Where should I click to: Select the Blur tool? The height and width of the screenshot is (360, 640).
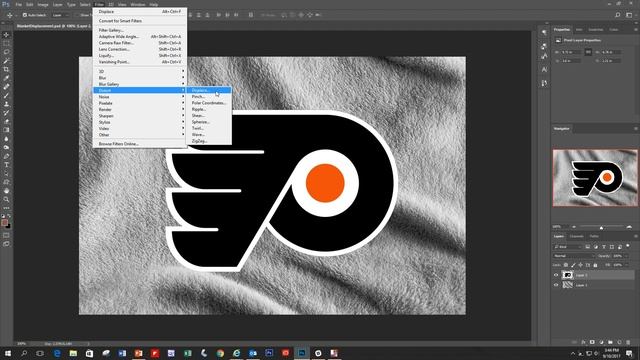tap(6, 139)
